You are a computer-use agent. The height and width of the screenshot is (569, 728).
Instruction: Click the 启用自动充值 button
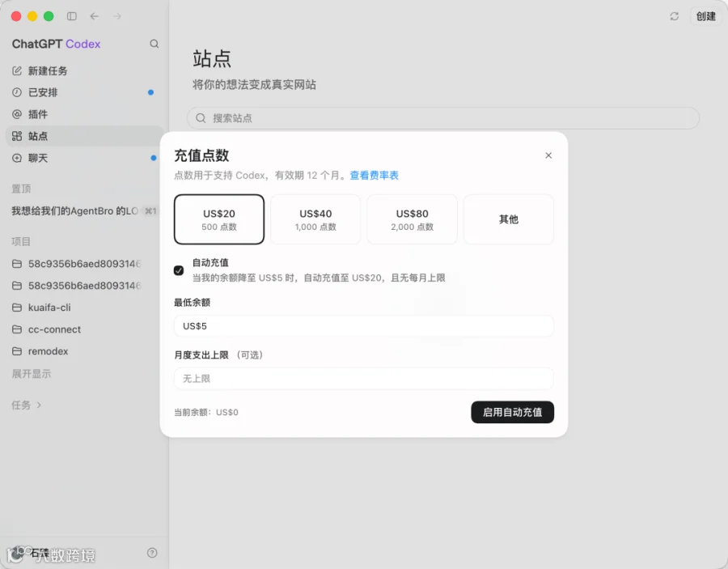513,412
